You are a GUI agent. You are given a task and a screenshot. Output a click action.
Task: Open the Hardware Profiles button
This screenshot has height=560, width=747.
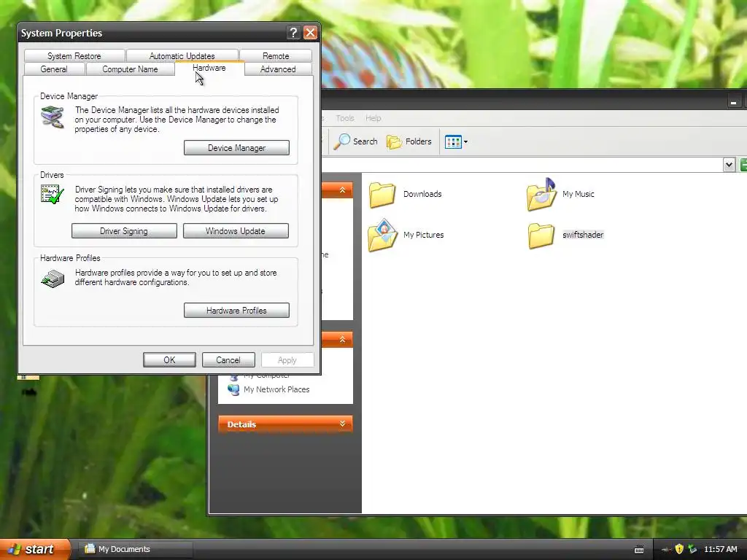point(236,311)
